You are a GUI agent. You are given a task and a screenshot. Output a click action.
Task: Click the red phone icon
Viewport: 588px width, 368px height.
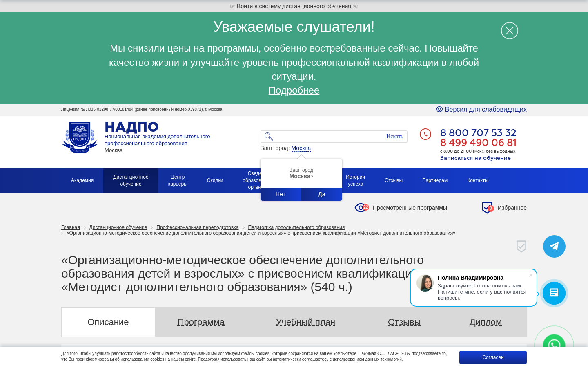(x=425, y=134)
